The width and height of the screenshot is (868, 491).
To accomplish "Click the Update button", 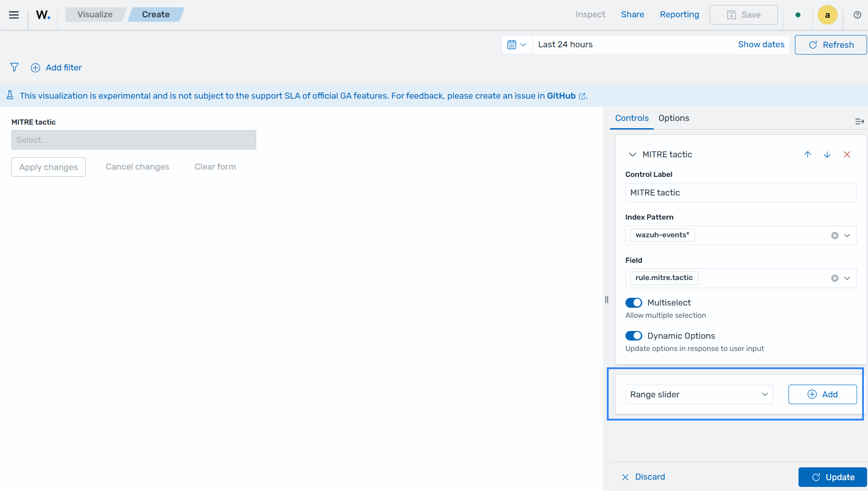I will coord(833,477).
